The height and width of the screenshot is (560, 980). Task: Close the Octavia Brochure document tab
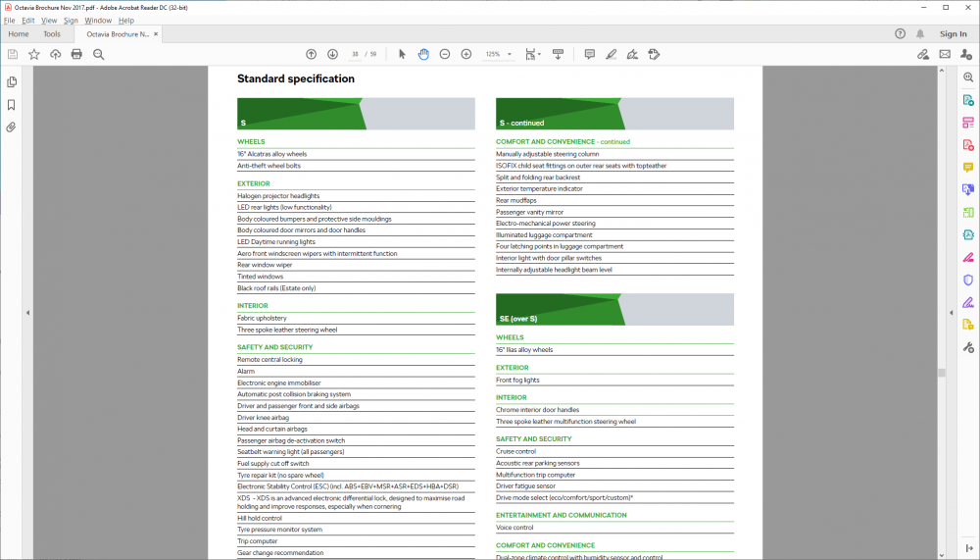click(156, 34)
